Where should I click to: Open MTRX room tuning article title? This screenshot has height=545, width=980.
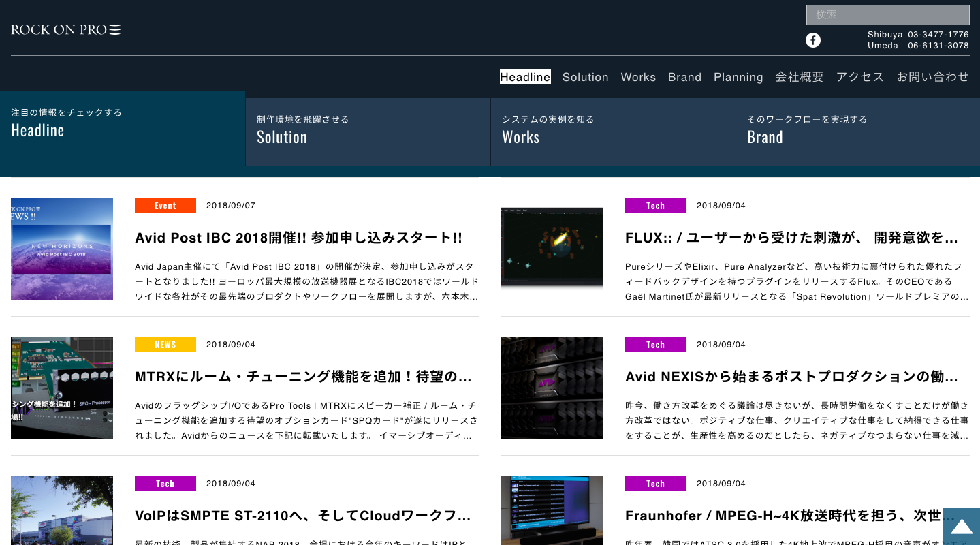pos(304,377)
